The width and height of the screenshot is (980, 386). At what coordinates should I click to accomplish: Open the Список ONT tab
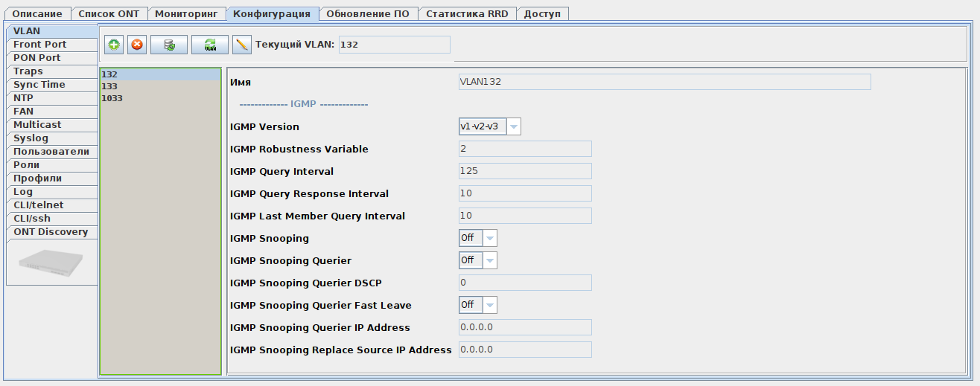tap(109, 13)
